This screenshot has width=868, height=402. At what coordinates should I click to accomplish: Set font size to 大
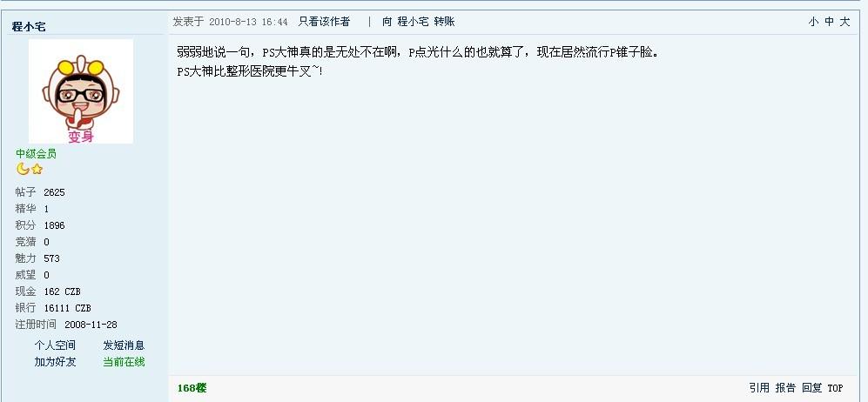(x=844, y=22)
